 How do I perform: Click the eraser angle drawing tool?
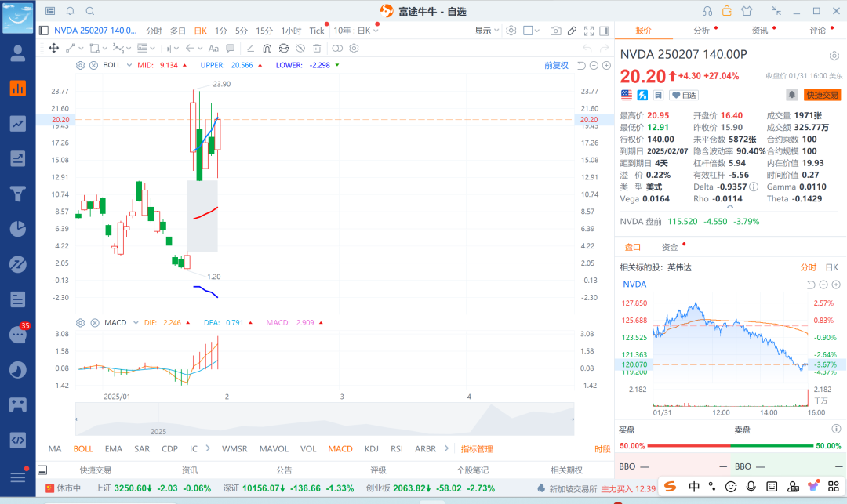pos(251,48)
